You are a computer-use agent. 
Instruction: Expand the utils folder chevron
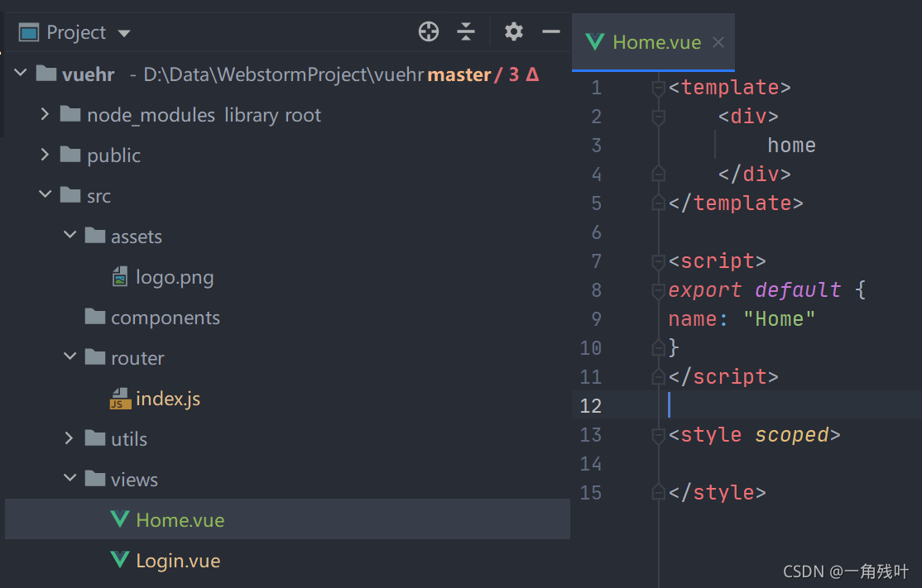[69, 438]
